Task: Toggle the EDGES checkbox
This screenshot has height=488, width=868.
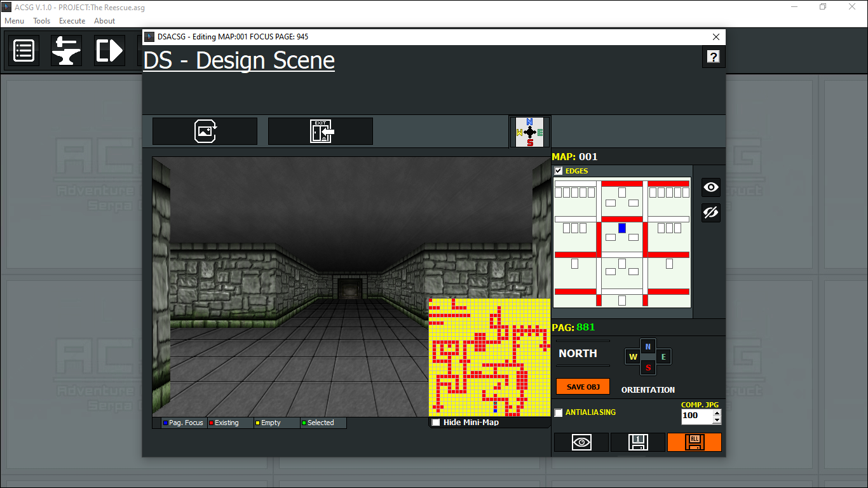Action: point(559,171)
